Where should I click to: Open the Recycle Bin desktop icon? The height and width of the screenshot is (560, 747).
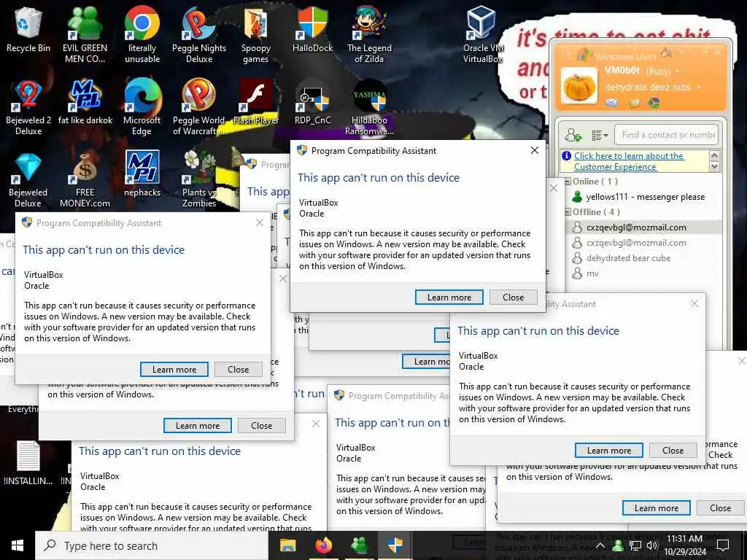click(28, 29)
